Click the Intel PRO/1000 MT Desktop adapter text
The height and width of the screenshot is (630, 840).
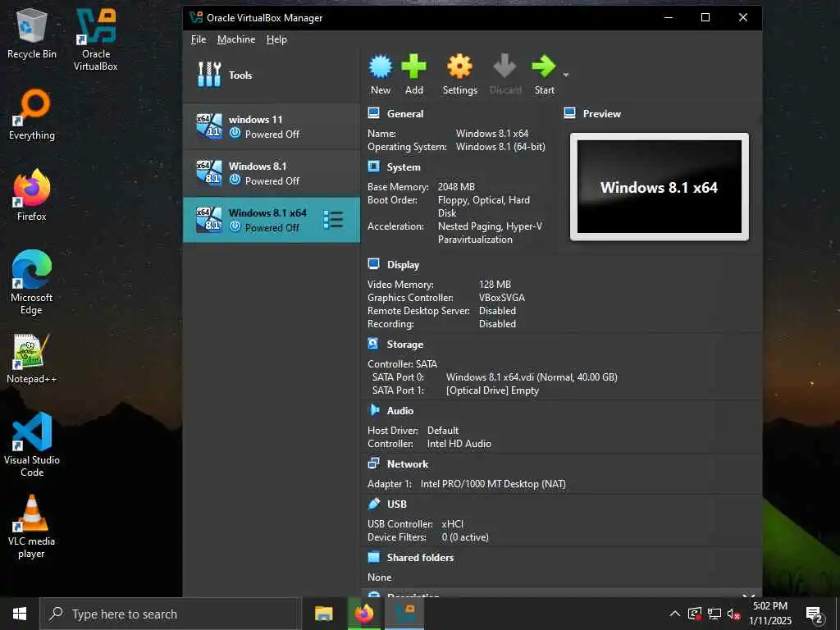pyautogui.click(x=493, y=484)
